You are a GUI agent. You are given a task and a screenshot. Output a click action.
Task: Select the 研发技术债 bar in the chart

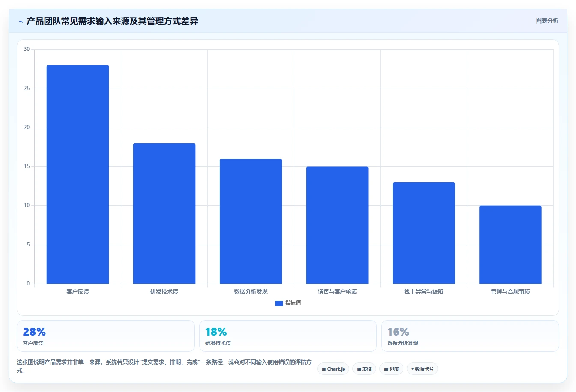[164, 214]
